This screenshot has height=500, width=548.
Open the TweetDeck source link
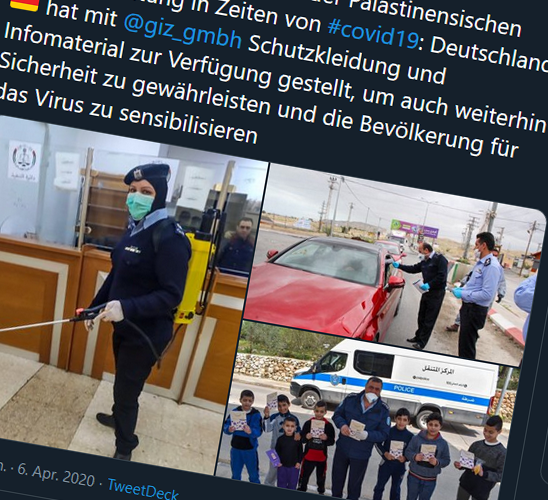coord(143,489)
